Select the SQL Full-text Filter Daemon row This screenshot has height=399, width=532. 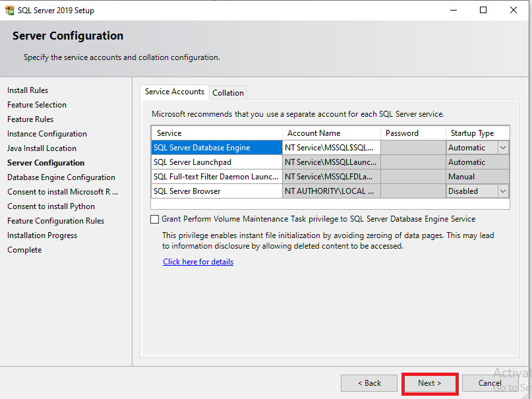pos(216,177)
